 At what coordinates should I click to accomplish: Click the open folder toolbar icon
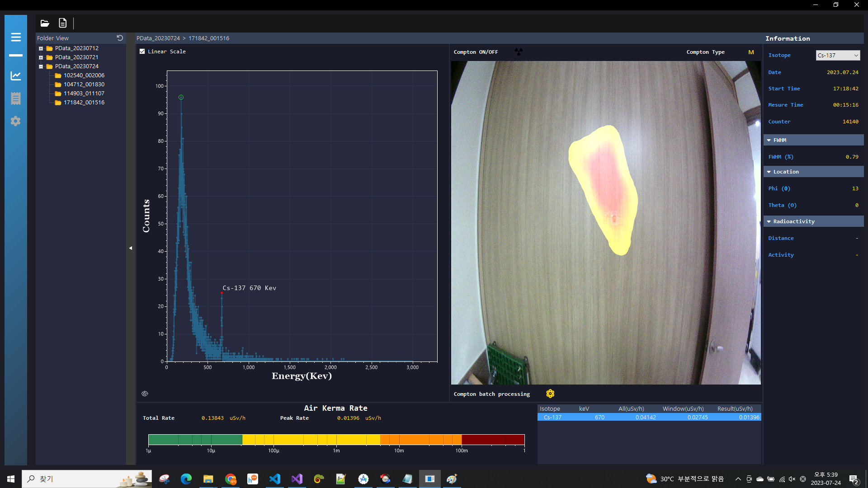coord(45,23)
